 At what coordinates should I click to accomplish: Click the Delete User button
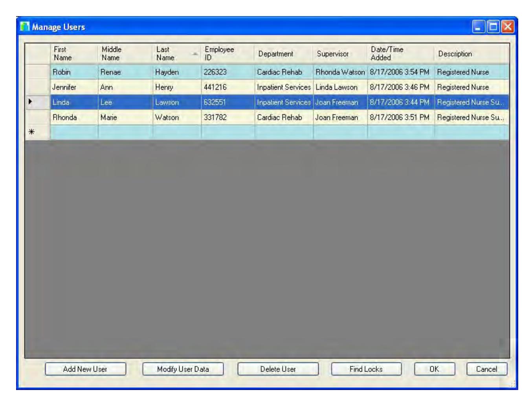(x=278, y=369)
